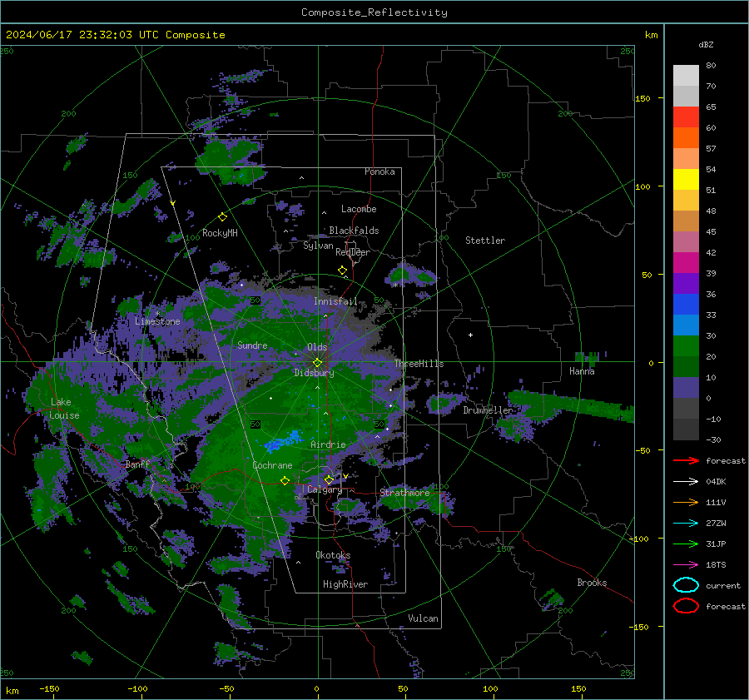Click the white plus marker west of Hanna
749x700 pixels.
(x=470, y=335)
